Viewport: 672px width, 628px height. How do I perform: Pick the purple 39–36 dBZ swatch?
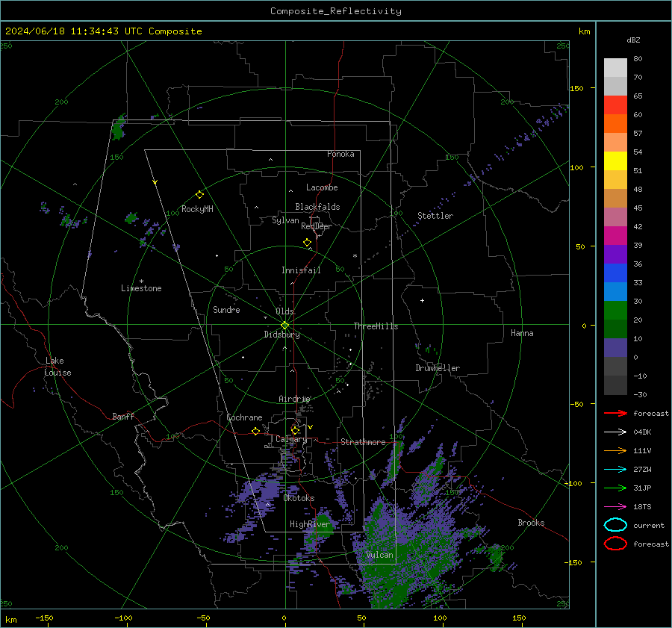pos(615,254)
